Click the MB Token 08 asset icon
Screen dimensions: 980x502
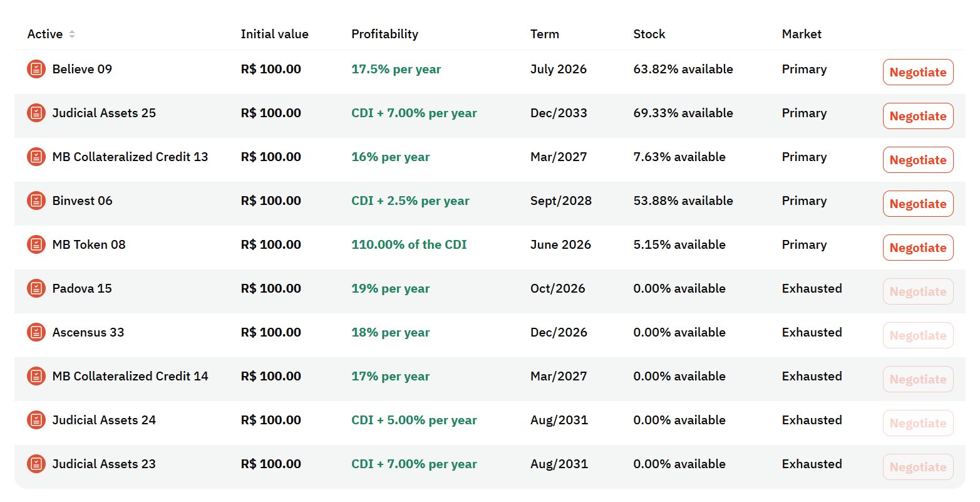pos(36,244)
